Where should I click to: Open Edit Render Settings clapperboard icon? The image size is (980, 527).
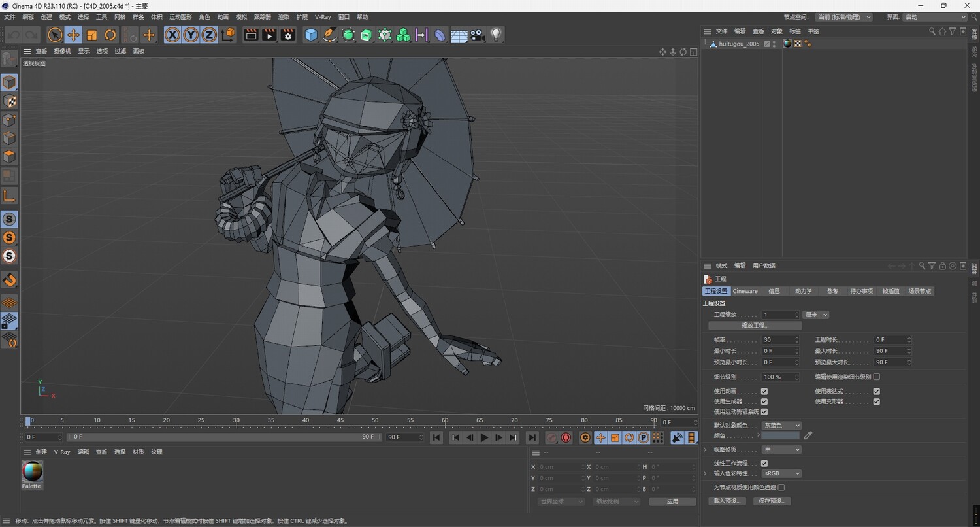click(x=287, y=35)
